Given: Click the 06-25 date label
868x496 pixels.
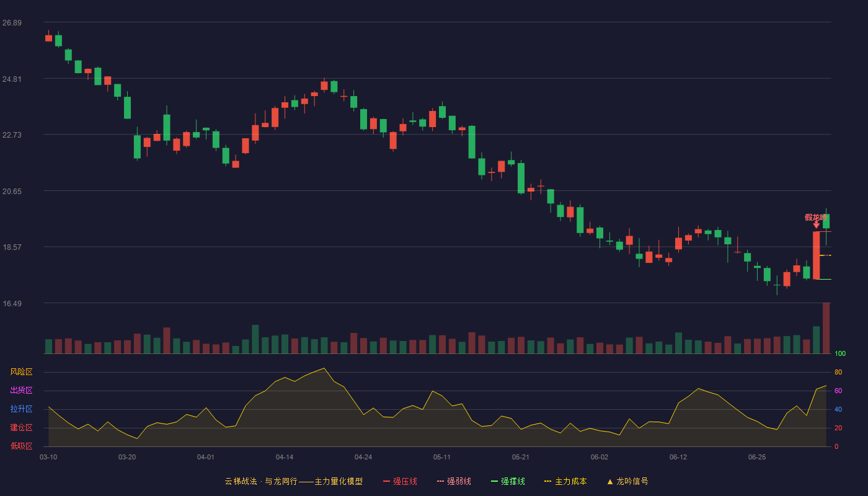Looking at the screenshot, I should click(x=757, y=457).
